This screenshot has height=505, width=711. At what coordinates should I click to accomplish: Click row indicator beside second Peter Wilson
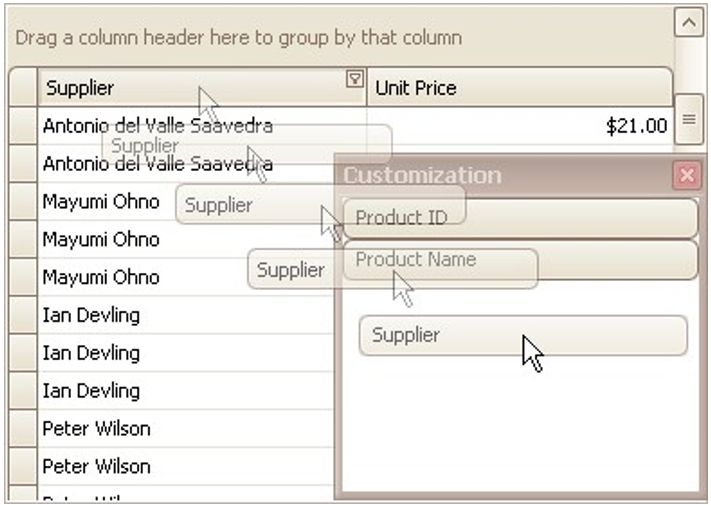pos(23,467)
